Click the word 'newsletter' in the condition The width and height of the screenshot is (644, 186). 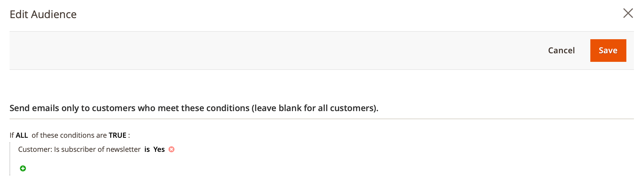[123, 150]
